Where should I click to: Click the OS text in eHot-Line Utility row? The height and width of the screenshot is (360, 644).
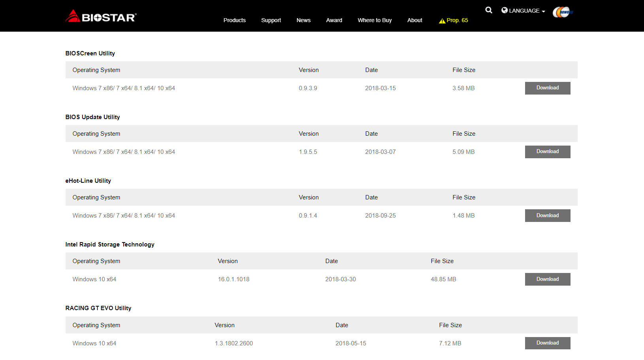[124, 216]
